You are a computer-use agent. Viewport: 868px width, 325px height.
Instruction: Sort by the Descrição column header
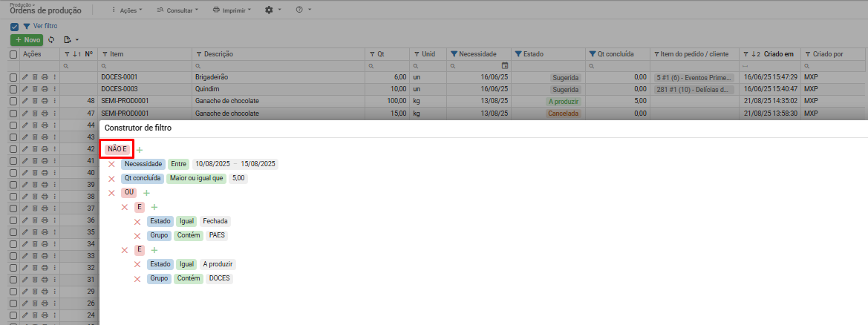[x=218, y=54]
